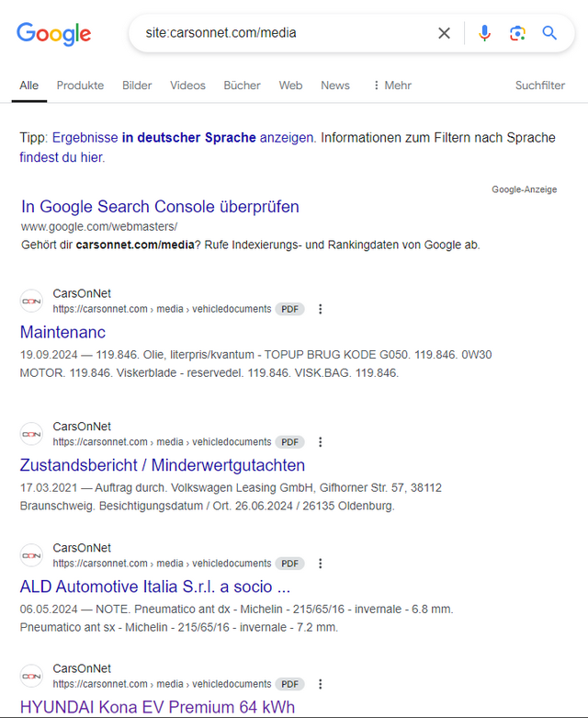
Task: Clear the search box with X icon
Action: [444, 33]
